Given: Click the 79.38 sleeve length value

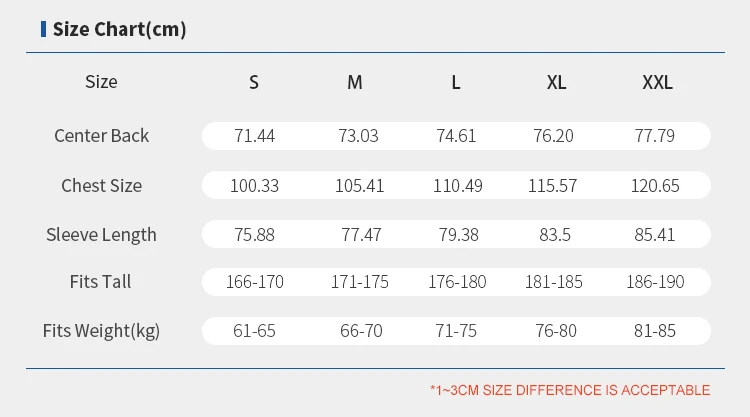Looking at the screenshot, I should [456, 235].
